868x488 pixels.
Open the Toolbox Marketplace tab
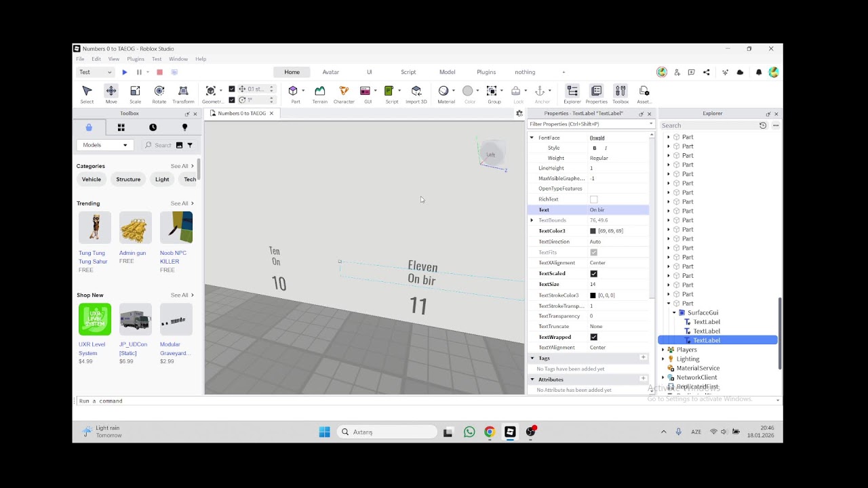pyautogui.click(x=89, y=127)
